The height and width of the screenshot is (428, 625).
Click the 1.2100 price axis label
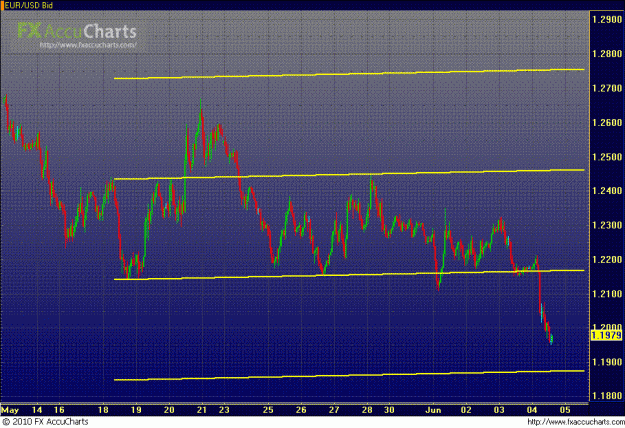[x=607, y=294]
